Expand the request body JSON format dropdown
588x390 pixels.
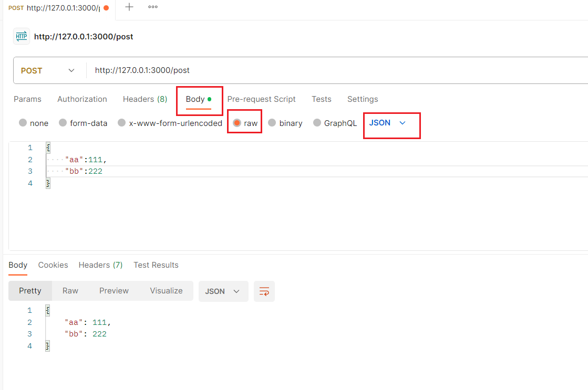point(388,123)
